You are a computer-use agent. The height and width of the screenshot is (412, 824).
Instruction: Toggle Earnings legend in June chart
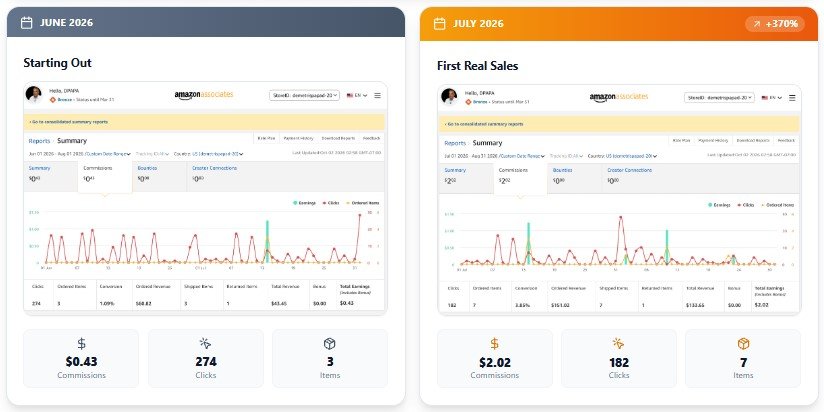coord(305,203)
